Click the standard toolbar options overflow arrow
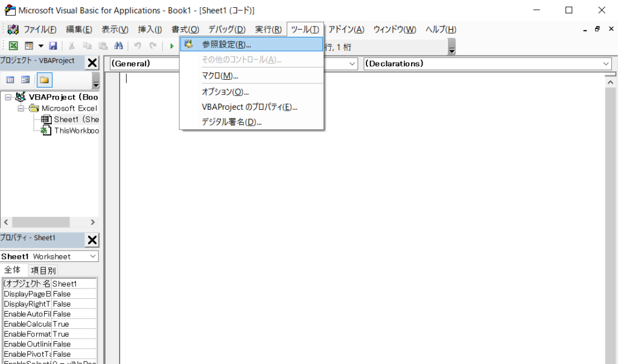 point(451,46)
